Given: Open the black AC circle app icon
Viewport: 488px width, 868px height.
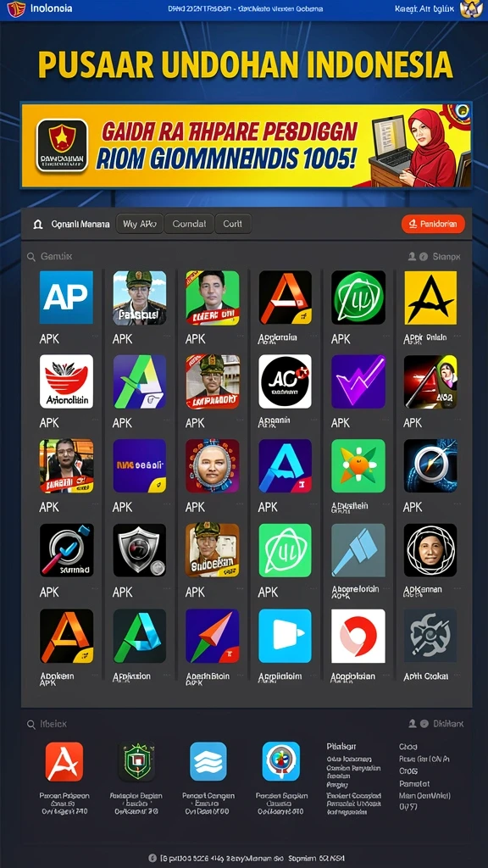Looking at the screenshot, I should 285,381.
